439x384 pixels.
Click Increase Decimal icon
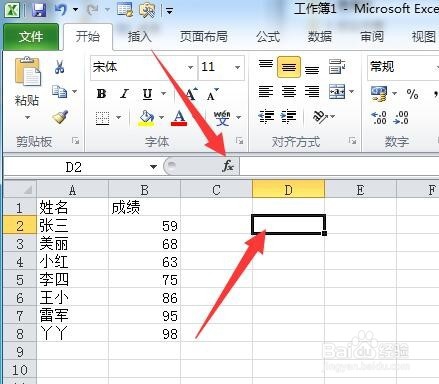pyautogui.click(x=379, y=118)
